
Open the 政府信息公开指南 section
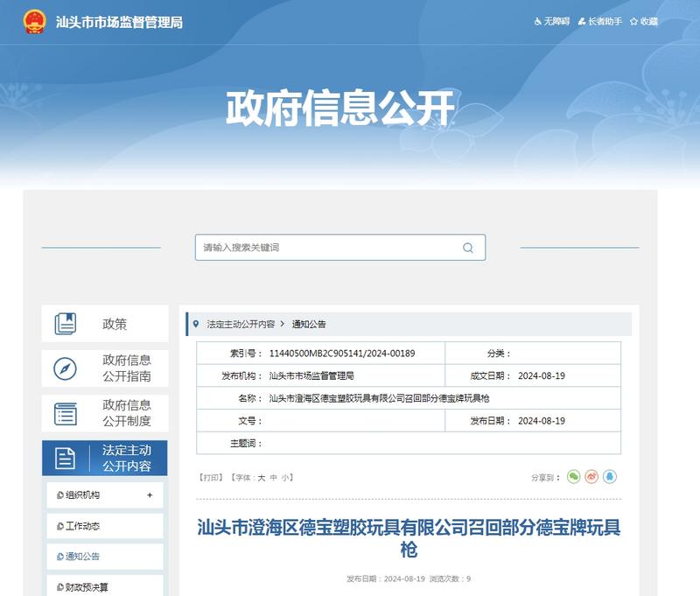(x=105, y=368)
